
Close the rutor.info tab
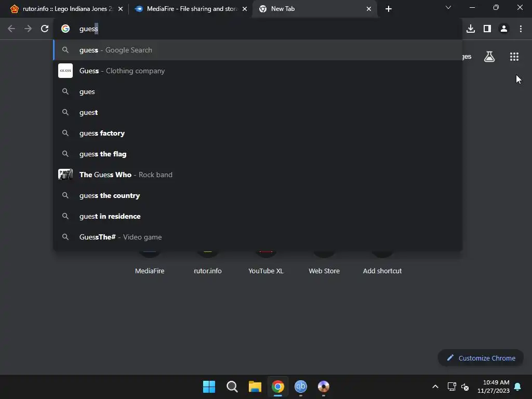[x=121, y=9]
